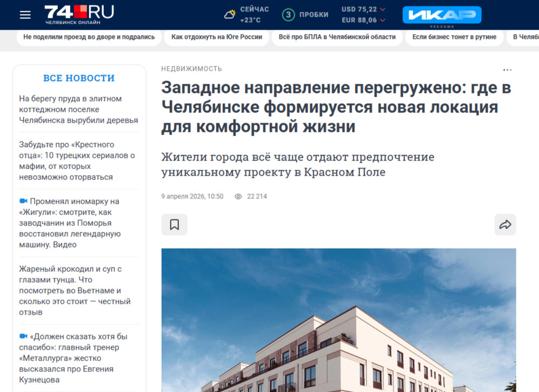Open the 'Не поделили проезд во дворе' topic
Image resolution: width=539 pixels, height=392 pixels.
[x=89, y=37]
